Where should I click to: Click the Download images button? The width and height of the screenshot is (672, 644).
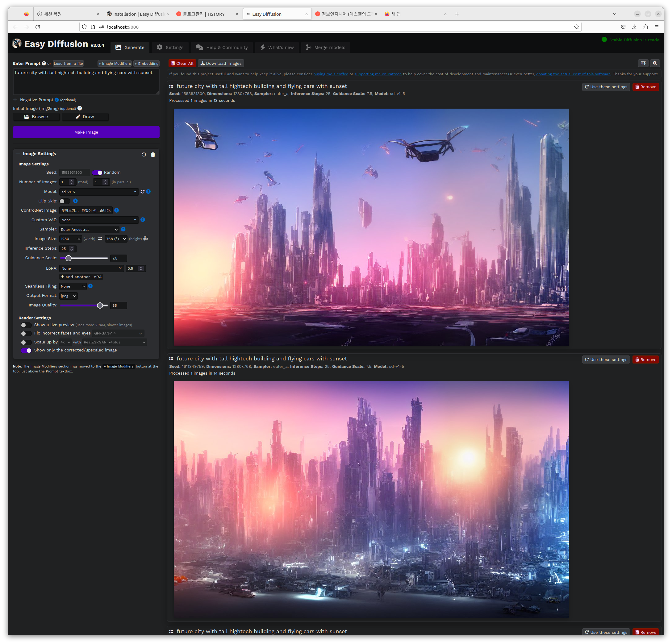pyautogui.click(x=221, y=63)
